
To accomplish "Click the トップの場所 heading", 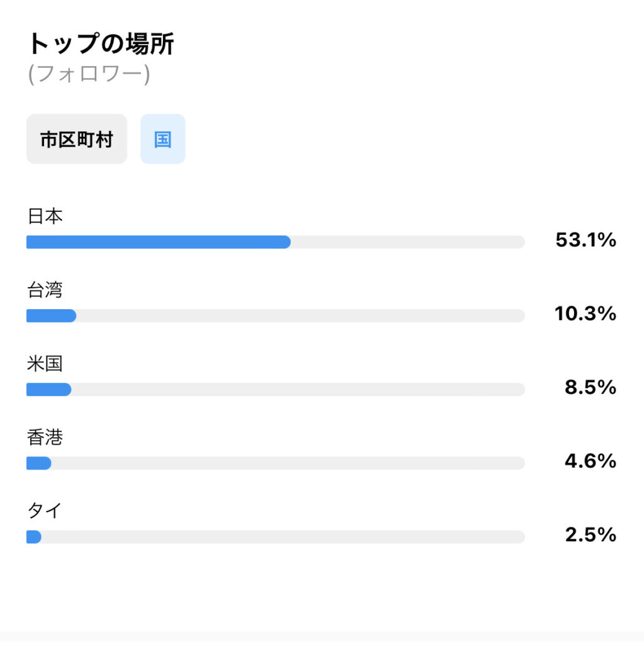I will tap(101, 44).
